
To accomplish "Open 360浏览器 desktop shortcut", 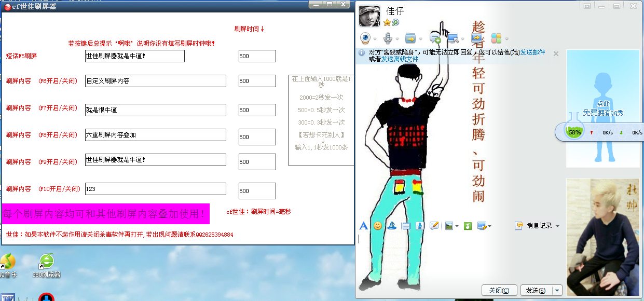I will click(x=47, y=265).
